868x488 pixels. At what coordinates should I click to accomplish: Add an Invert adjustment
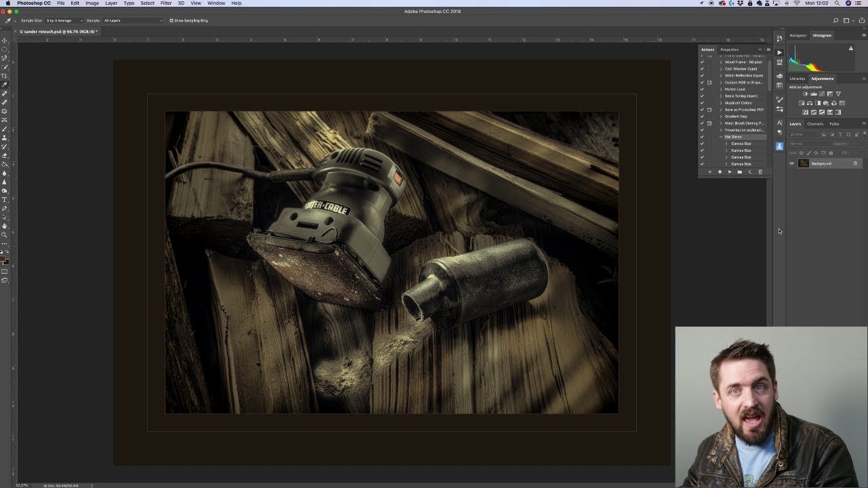pyautogui.click(x=805, y=112)
